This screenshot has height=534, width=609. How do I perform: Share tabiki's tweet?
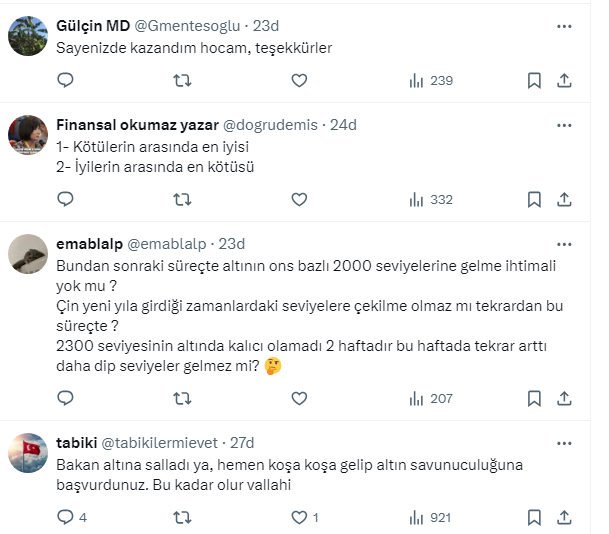click(564, 517)
